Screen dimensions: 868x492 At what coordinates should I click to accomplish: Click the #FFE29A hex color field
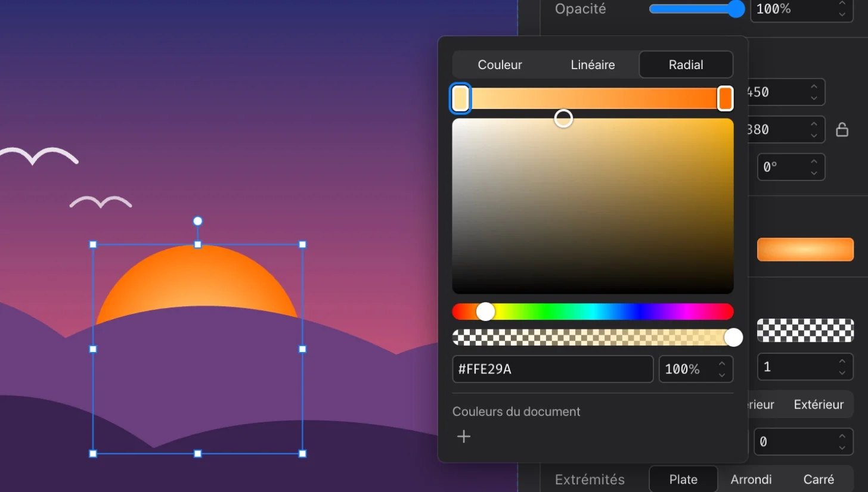[x=553, y=369]
